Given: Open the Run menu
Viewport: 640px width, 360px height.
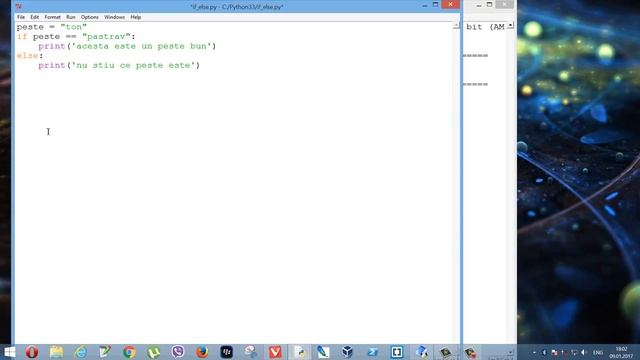Looking at the screenshot, I should 71,17.
